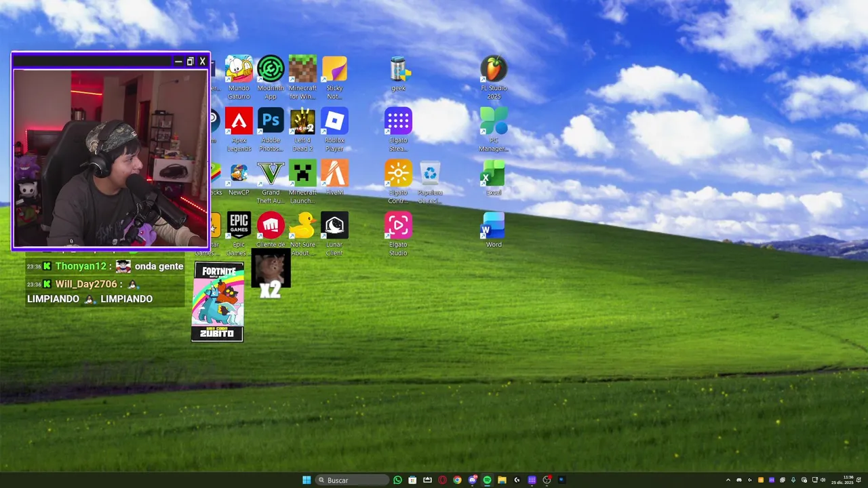868x488 pixels.
Task: Select the NewCP desktop icon
Action: click(239, 180)
